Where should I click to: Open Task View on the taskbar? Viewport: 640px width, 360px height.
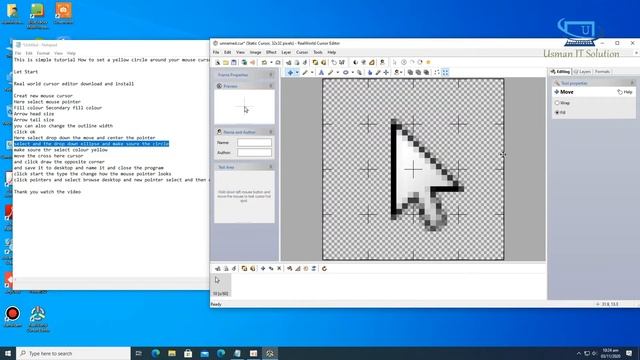pyautogui.click(x=139, y=353)
